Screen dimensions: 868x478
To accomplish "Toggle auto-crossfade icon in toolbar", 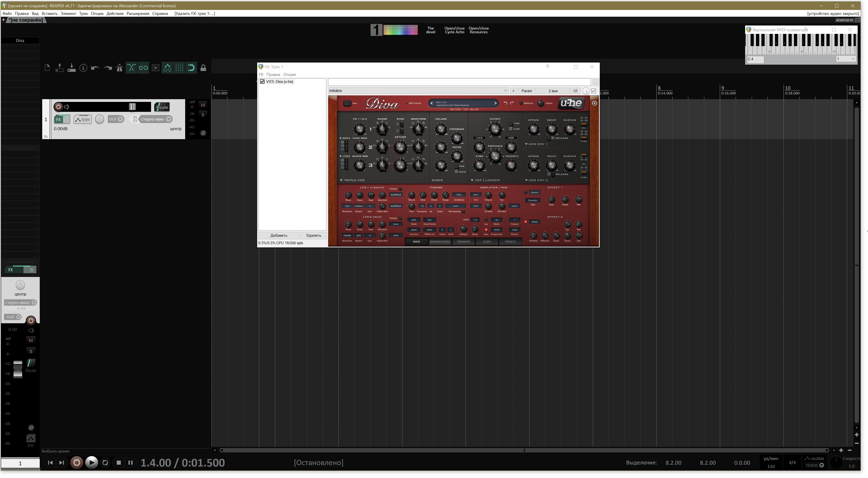I will (131, 68).
